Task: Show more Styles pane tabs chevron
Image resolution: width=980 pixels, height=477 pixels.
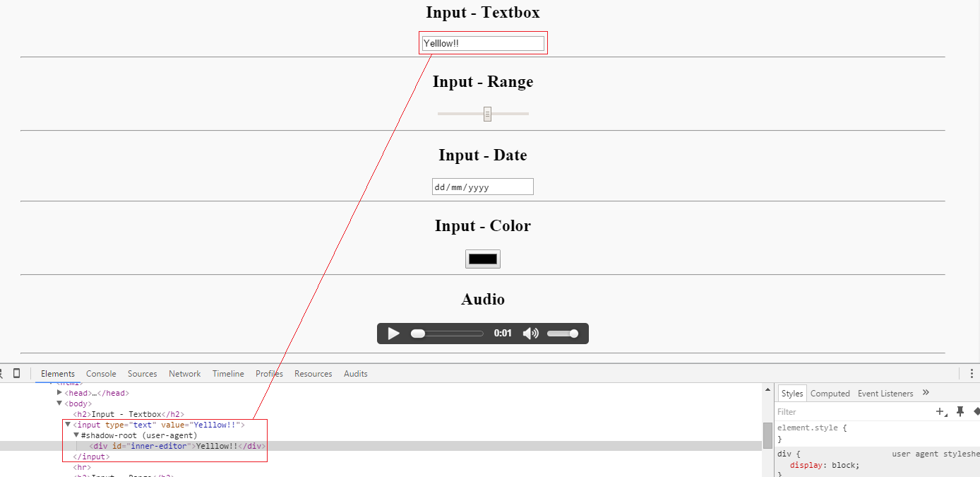Action: coord(926,393)
